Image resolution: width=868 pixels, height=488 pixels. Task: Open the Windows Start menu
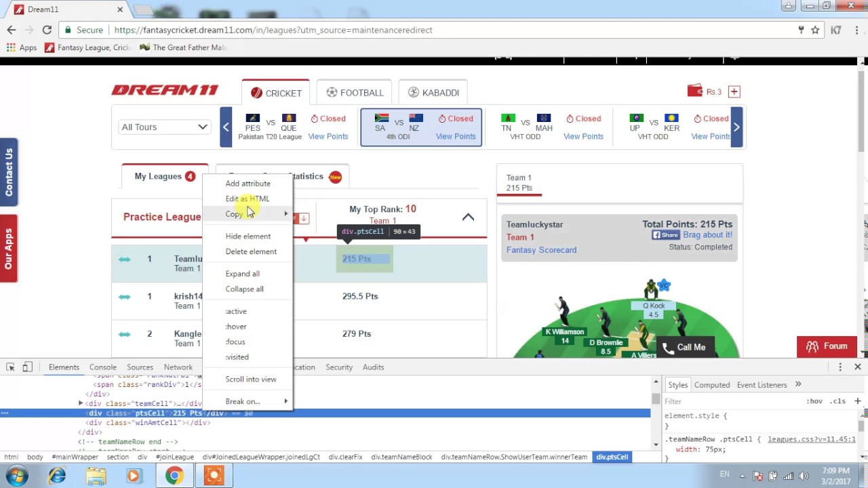(17, 476)
